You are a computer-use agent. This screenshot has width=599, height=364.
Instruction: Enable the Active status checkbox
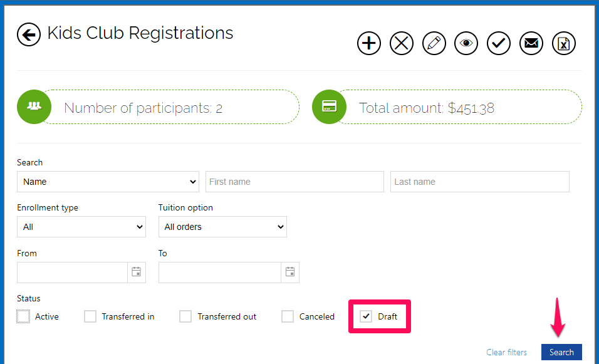(23, 316)
